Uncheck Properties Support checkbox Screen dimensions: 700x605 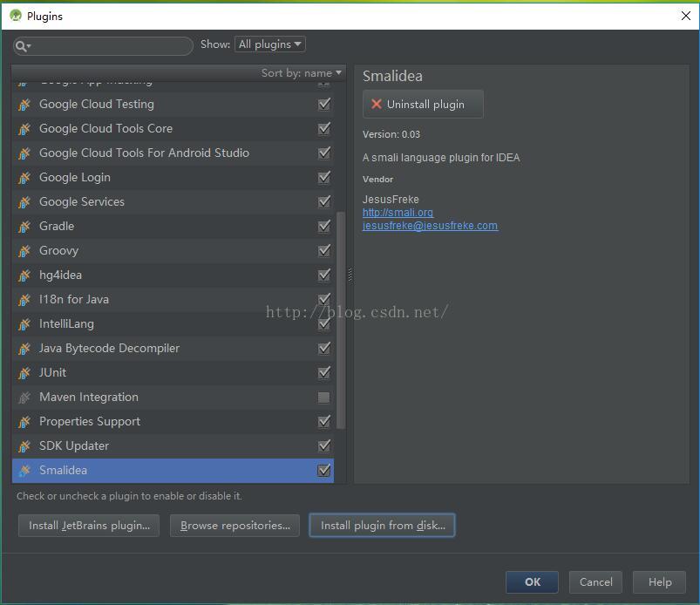pyautogui.click(x=324, y=421)
